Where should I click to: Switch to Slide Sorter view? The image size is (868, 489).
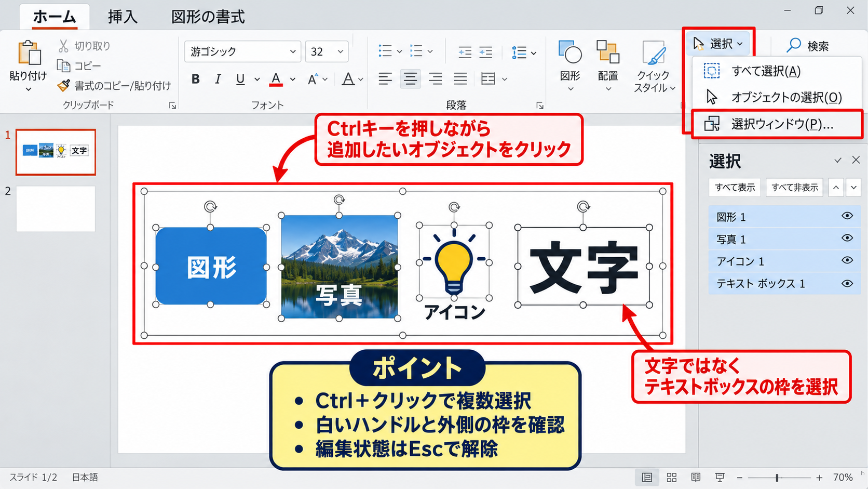[672, 478]
